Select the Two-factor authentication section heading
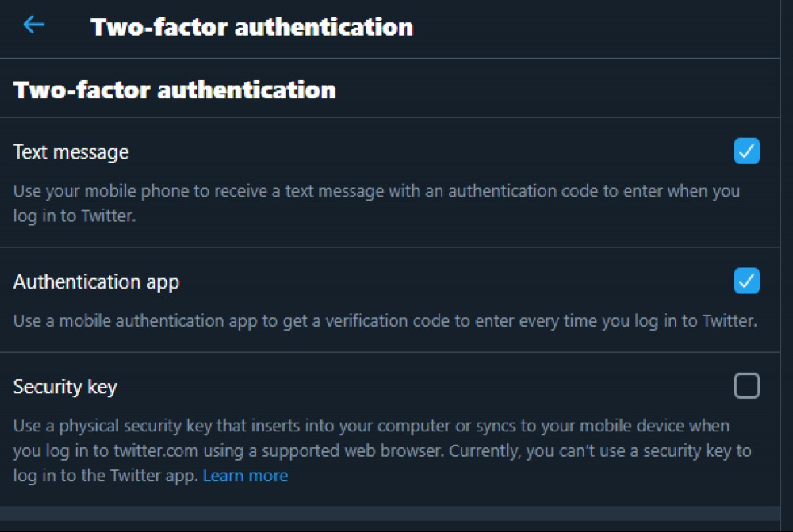 [x=174, y=90]
